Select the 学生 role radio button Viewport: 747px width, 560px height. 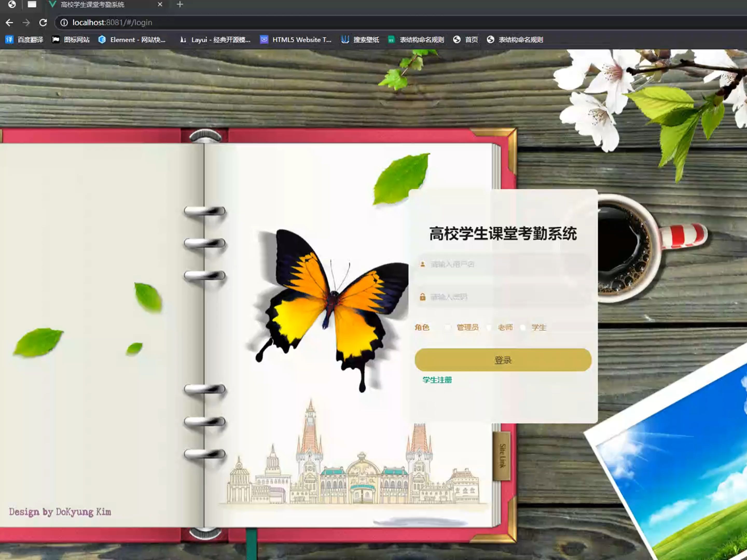(x=523, y=327)
